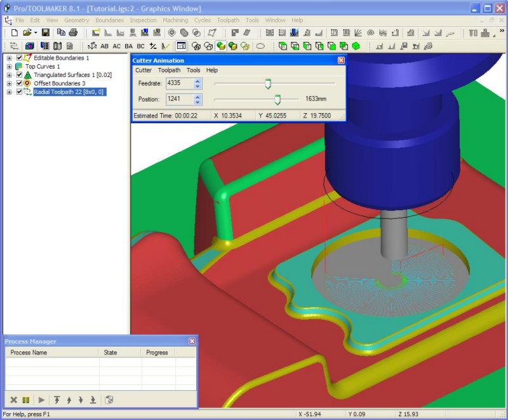Click the ellipse icon in second toolbar
This screenshot has width=508, height=420.
pyautogui.click(x=260, y=46)
